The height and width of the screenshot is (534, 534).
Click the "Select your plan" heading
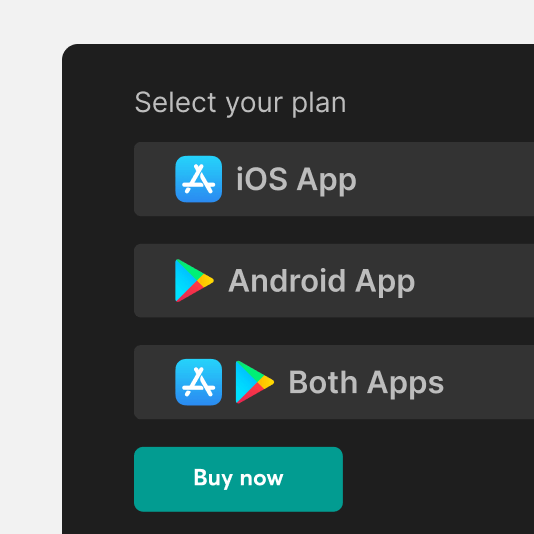click(240, 103)
